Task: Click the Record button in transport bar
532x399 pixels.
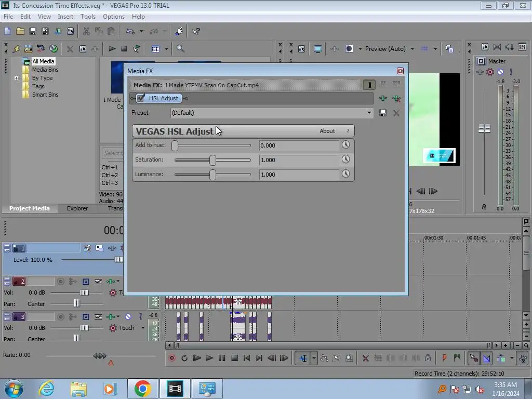Action: [172, 358]
